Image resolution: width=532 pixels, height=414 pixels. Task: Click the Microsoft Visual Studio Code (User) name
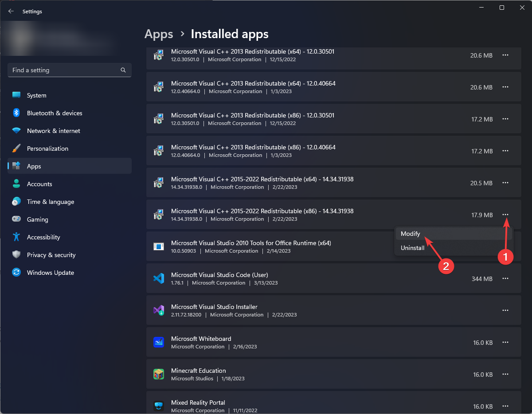(x=219, y=275)
